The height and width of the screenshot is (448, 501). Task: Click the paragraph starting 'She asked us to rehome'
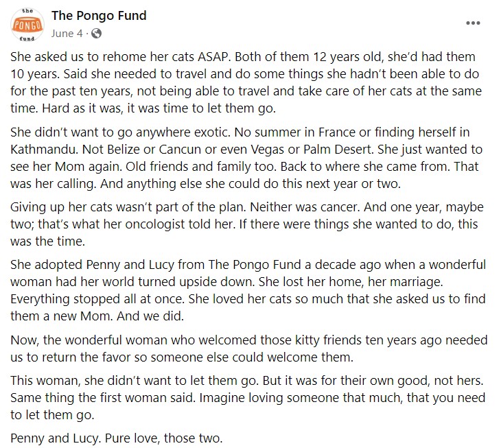coord(246,82)
